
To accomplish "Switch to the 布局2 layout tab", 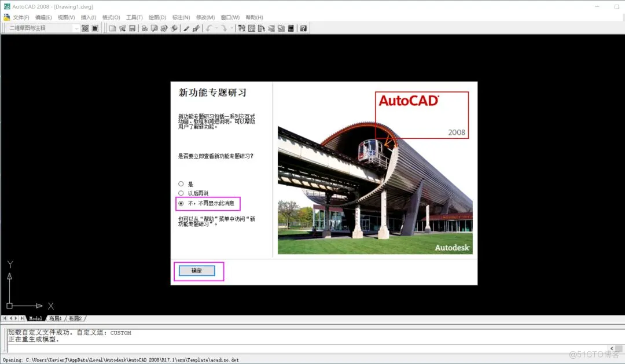I will click(75, 318).
